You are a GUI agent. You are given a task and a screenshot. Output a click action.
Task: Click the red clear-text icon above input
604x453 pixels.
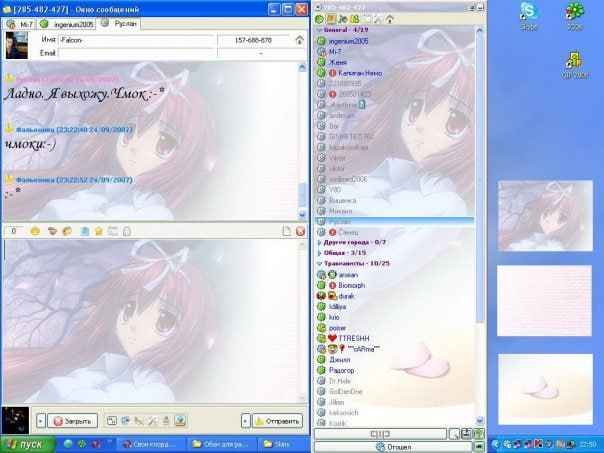(299, 231)
